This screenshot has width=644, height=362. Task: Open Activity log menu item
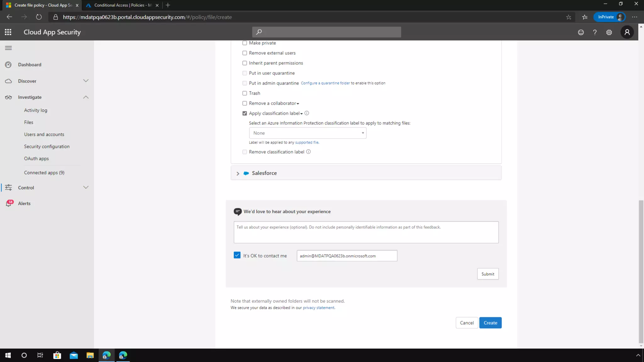[x=36, y=110]
